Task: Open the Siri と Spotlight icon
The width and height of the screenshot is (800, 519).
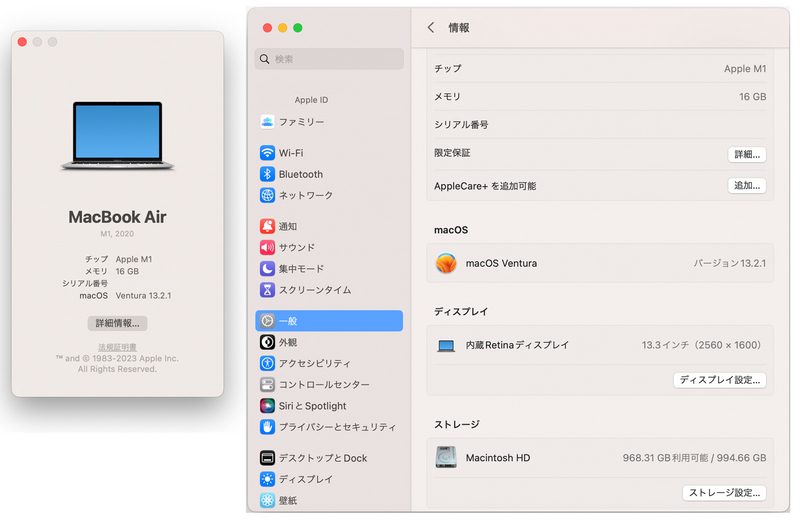Action: click(267, 406)
